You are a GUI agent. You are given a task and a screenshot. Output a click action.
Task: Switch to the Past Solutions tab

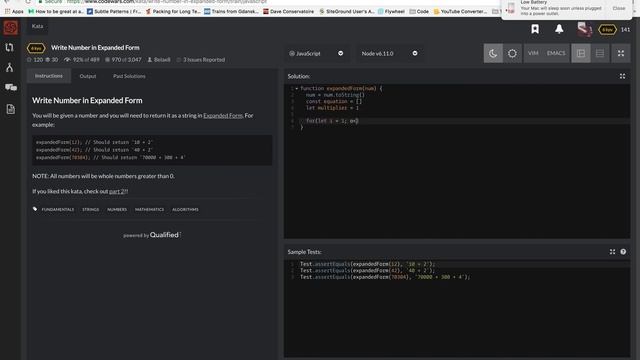129,76
